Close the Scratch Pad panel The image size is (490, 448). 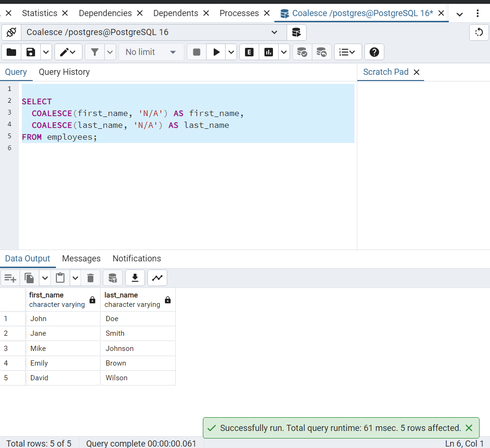pos(417,72)
